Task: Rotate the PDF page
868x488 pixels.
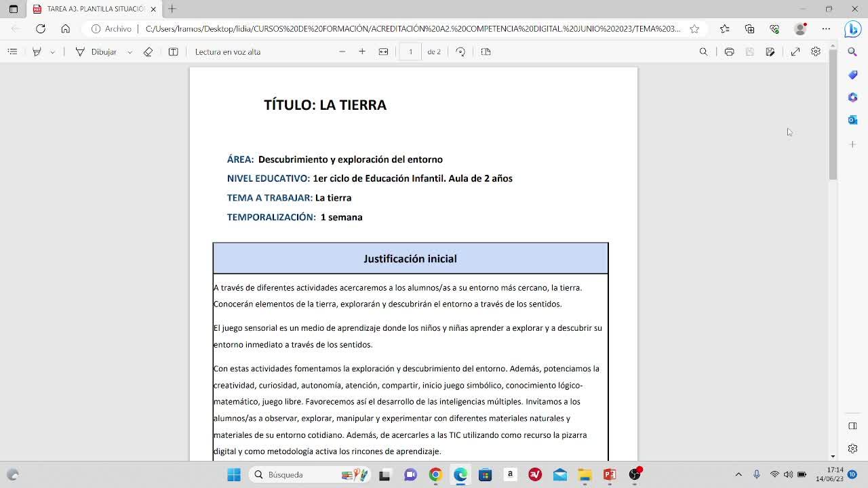Action: pyautogui.click(x=460, y=52)
